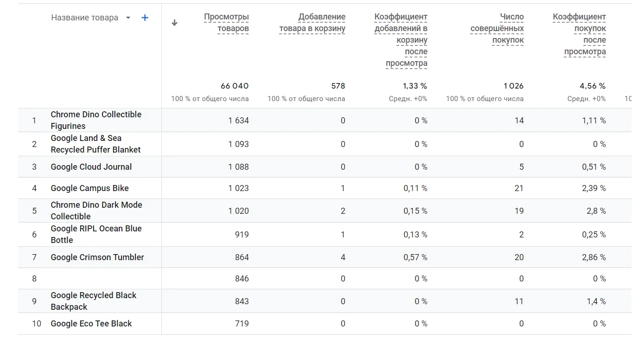
Task: Click the total views value 66 040
Action: pyautogui.click(x=235, y=86)
